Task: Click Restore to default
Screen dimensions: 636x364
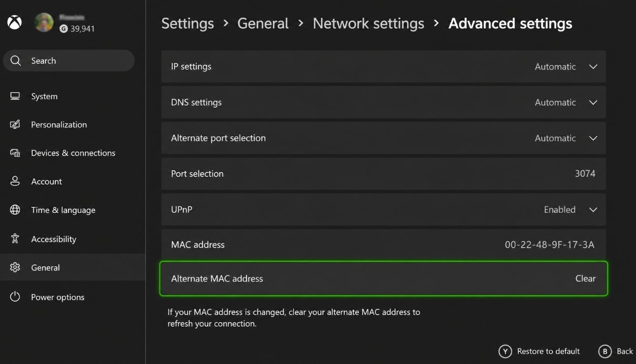Action: [548, 351]
